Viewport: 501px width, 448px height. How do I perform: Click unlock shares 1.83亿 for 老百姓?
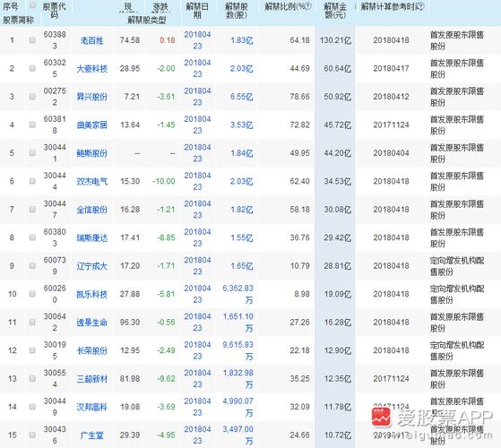[x=242, y=40]
